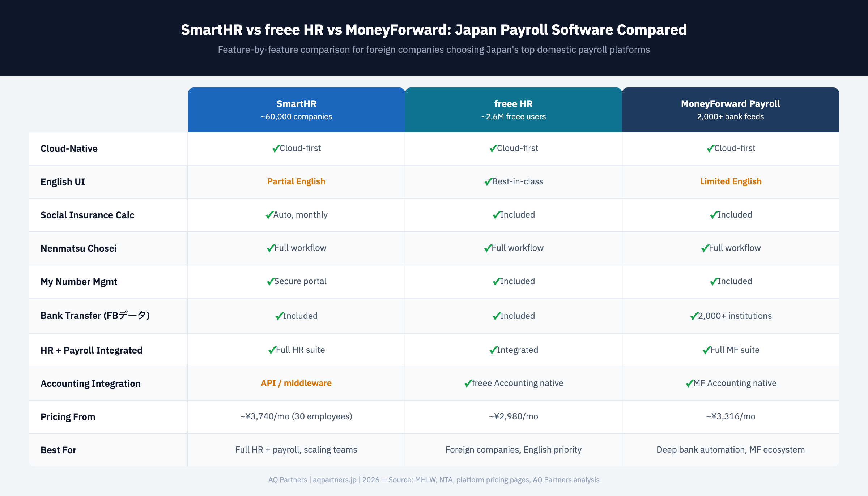868x496 pixels.
Task: Click the check beside 2,000+ institutions
Action: point(693,315)
